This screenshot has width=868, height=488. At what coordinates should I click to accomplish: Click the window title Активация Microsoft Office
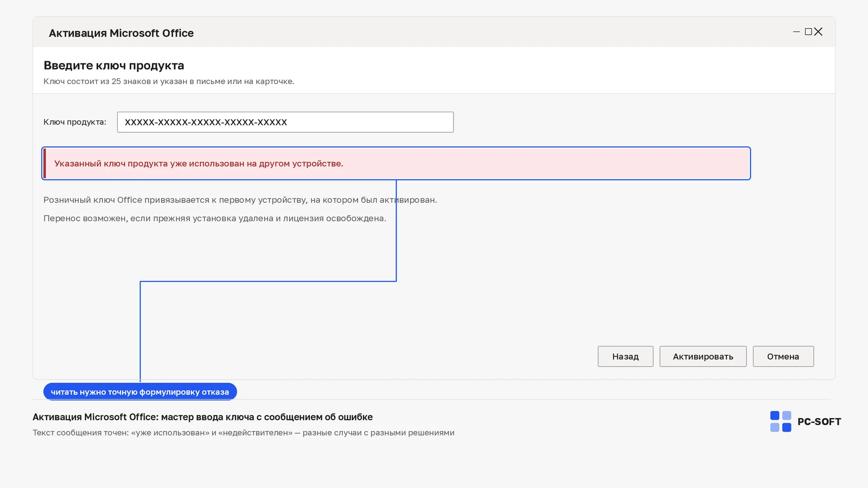pos(122,33)
